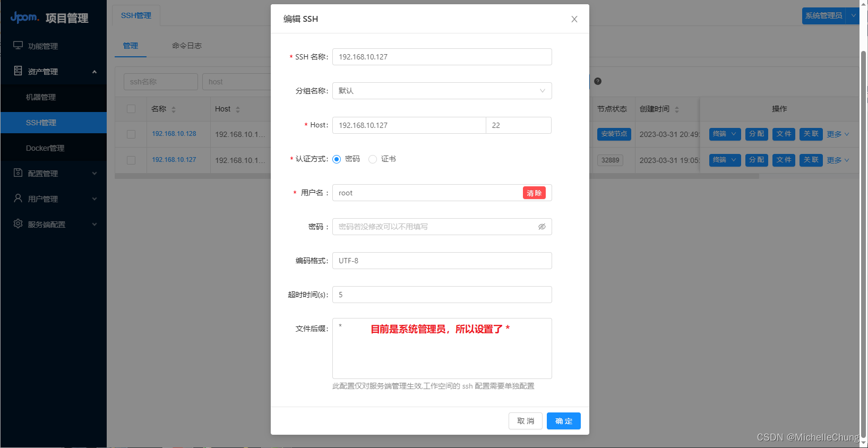This screenshot has width=868, height=448.
Task: Click the 安装节点 button
Action: tap(614, 134)
